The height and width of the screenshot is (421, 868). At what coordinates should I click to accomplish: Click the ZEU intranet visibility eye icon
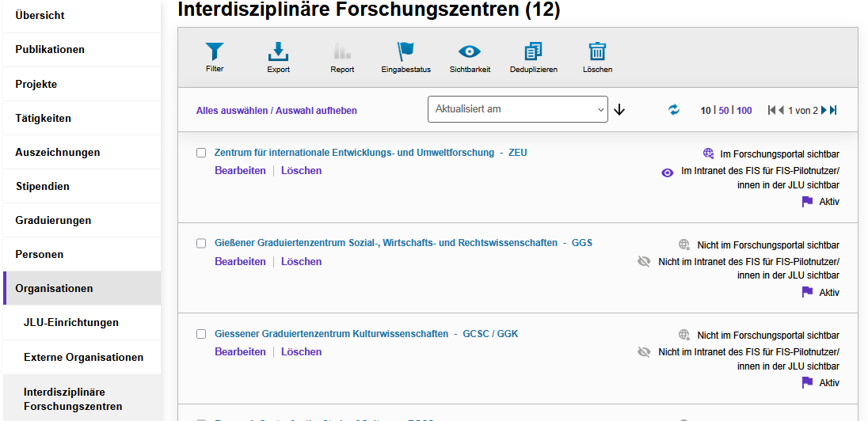668,173
